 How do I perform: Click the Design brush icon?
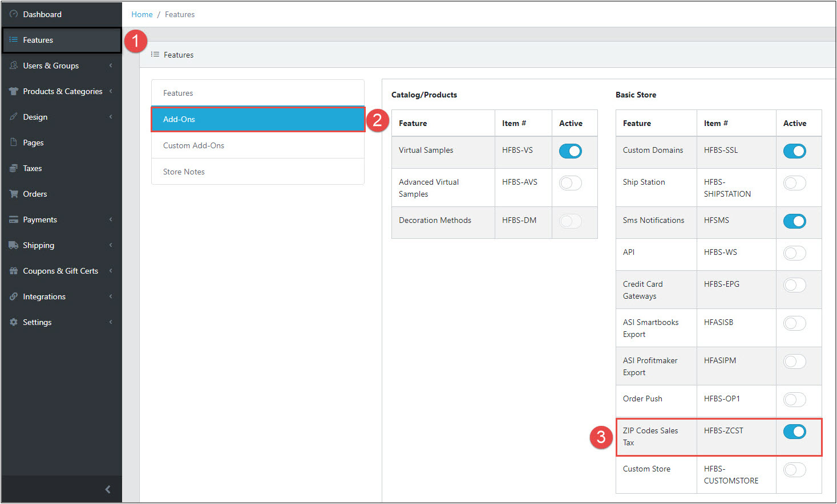point(14,117)
